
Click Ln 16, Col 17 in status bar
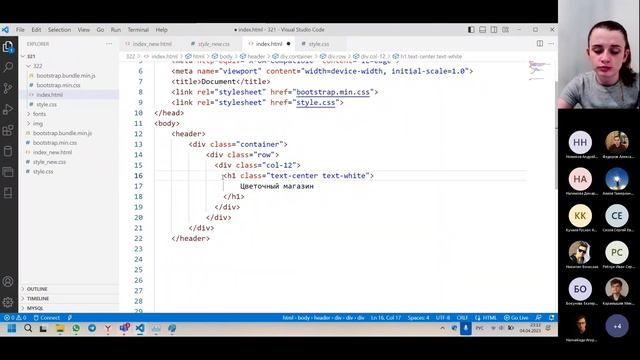tap(386, 318)
